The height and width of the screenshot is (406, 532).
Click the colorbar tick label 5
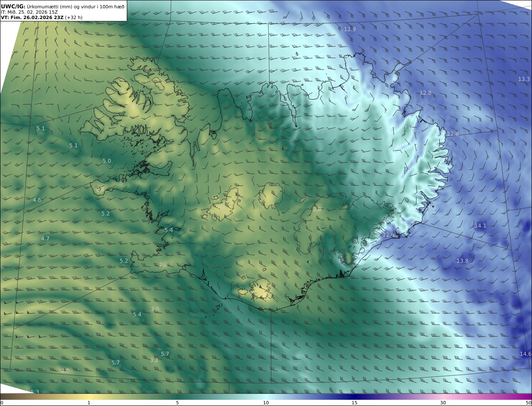click(x=177, y=403)
